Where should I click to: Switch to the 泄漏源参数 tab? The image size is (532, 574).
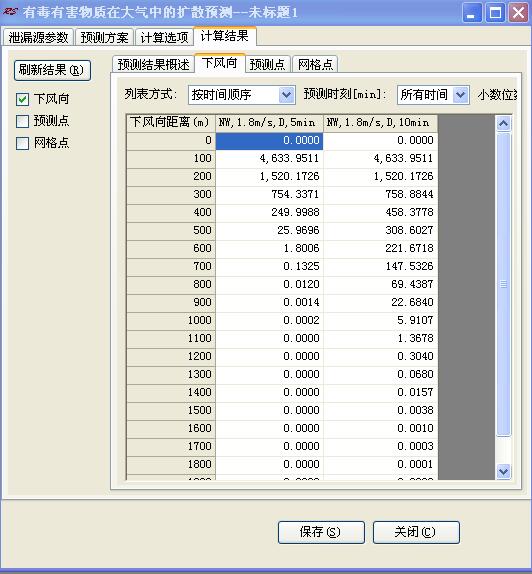[x=38, y=37]
